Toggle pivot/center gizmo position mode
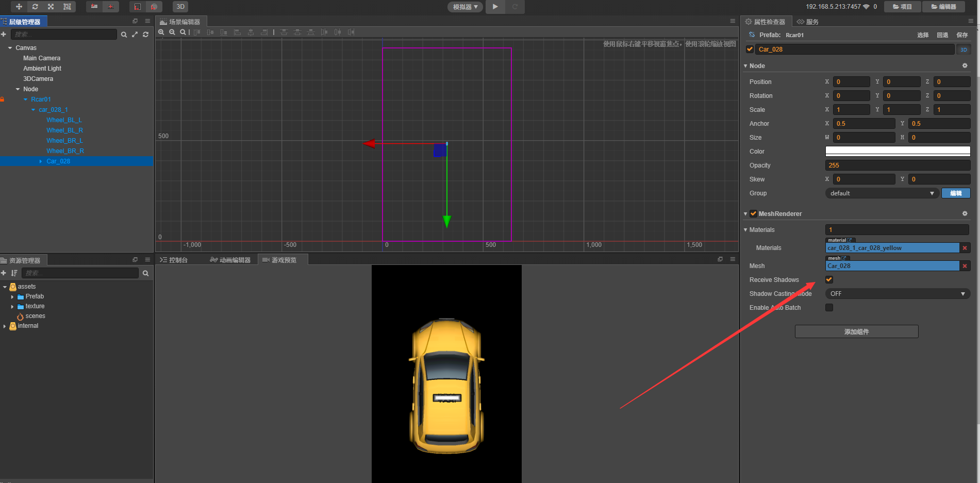The width and height of the screenshot is (980, 483). (94, 7)
